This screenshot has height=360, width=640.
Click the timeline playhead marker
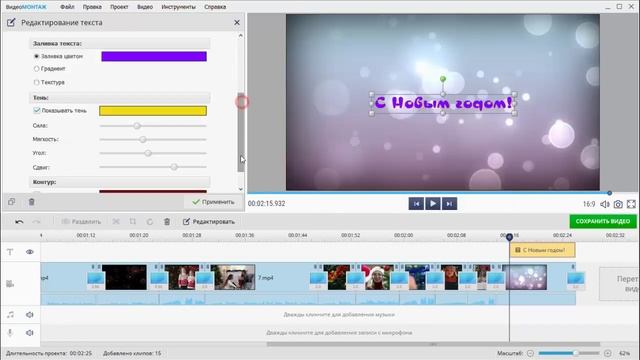pos(509,237)
